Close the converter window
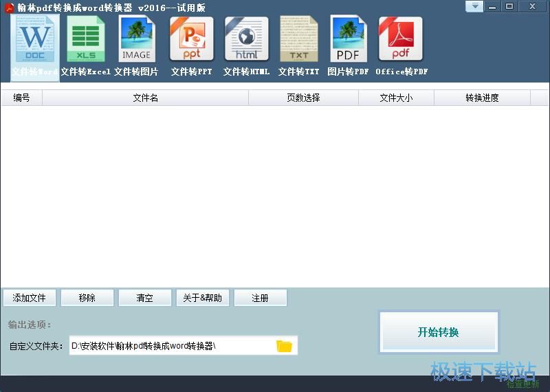 pos(532,7)
